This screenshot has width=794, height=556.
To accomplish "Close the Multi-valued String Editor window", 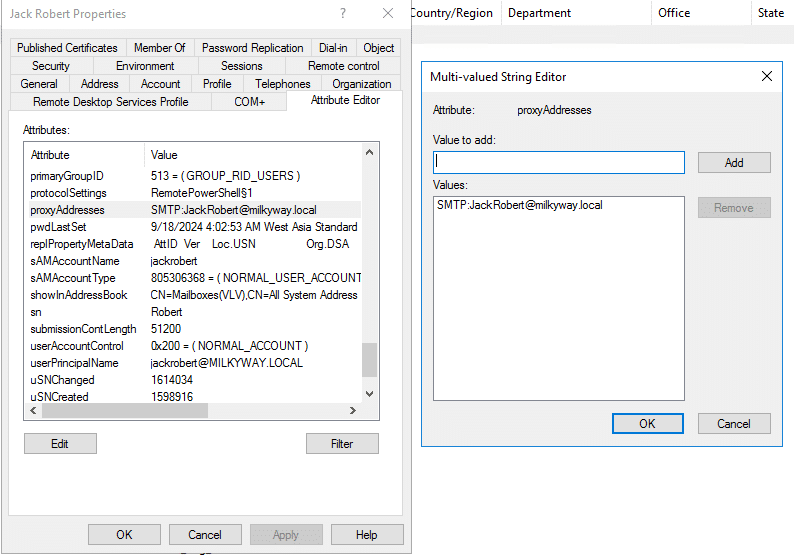I will pyautogui.click(x=767, y=76).
